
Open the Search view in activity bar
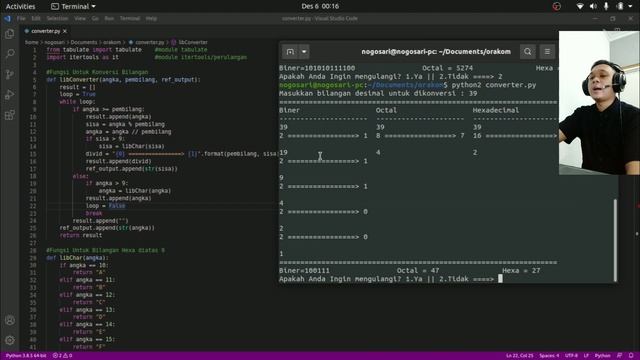click(9, 54)
